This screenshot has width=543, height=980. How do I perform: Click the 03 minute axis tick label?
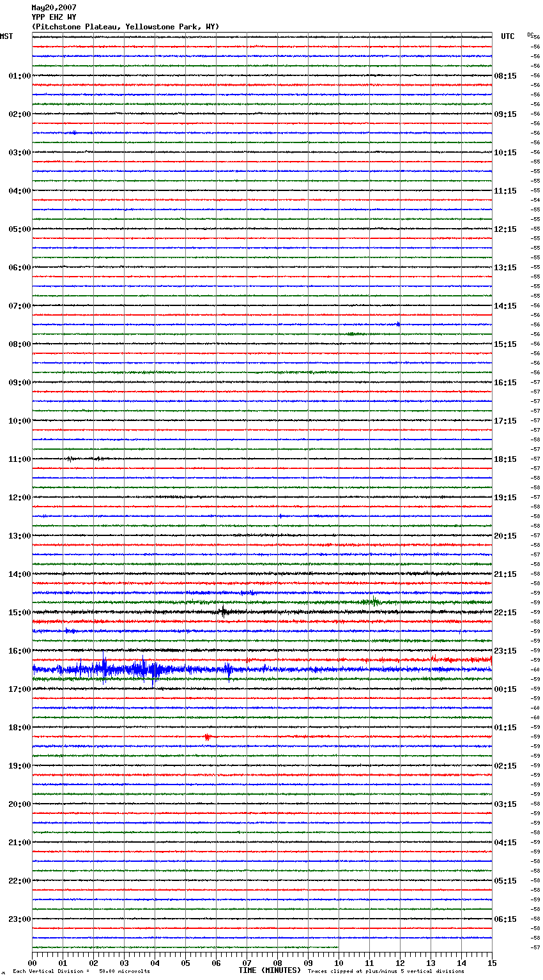(124, 963)
